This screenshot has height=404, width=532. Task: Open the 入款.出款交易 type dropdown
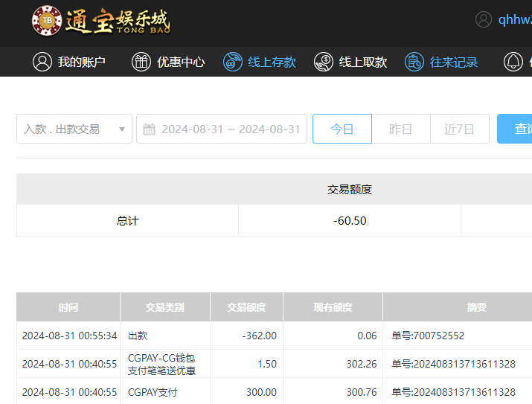[x=67, y=129]
